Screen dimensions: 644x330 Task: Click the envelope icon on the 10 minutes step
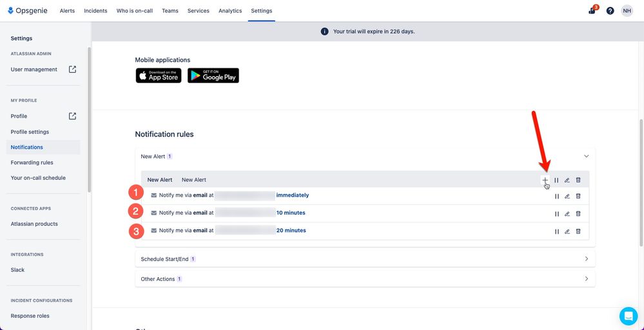[154, 213]
